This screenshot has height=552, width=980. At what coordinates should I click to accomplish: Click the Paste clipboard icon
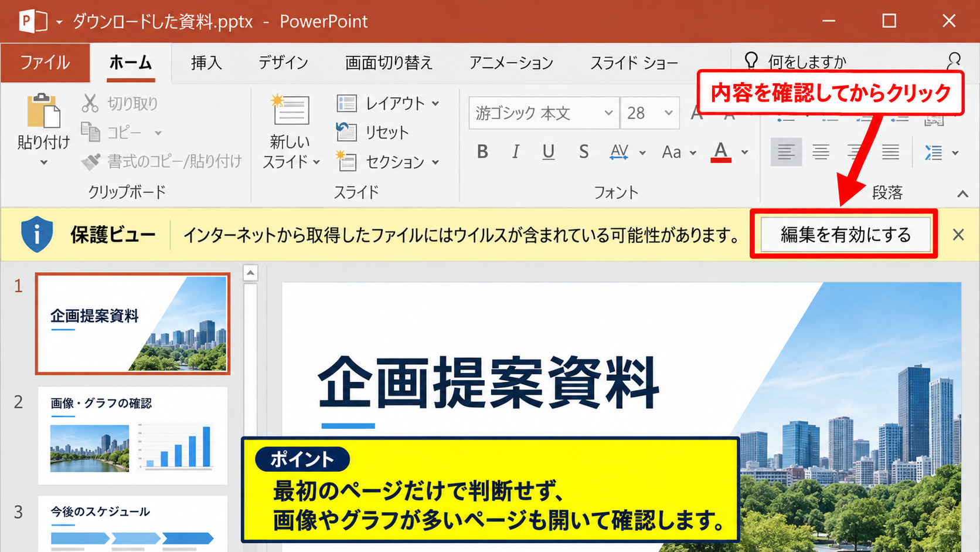pos(43,110)
